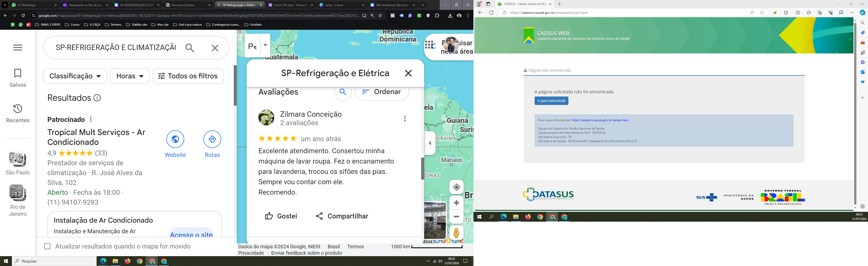This screenshot has width=868, height=266.
Task: Open Chrome downloads icon
Action: coord(450,16)
